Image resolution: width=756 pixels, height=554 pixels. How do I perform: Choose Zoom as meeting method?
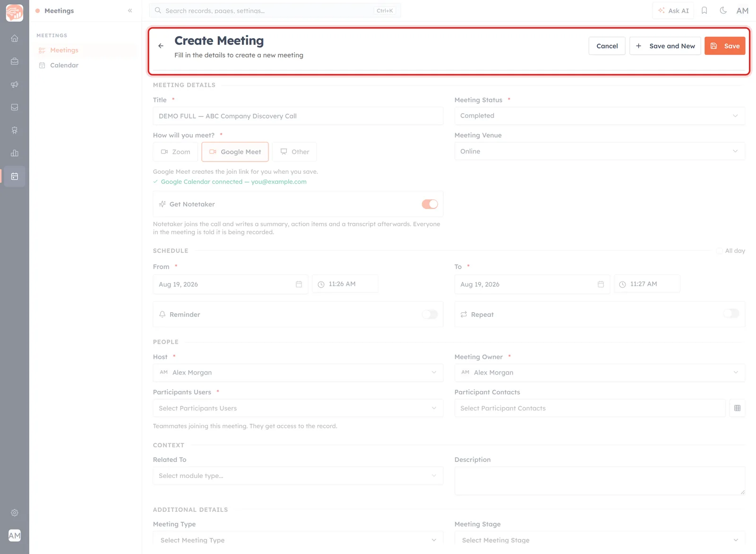point(175,152)
